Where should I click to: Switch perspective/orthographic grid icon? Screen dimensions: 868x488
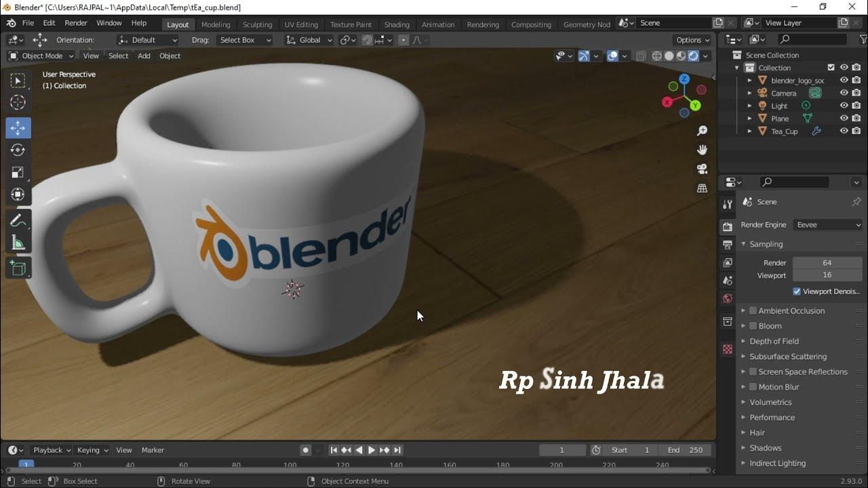click(703, 188)
